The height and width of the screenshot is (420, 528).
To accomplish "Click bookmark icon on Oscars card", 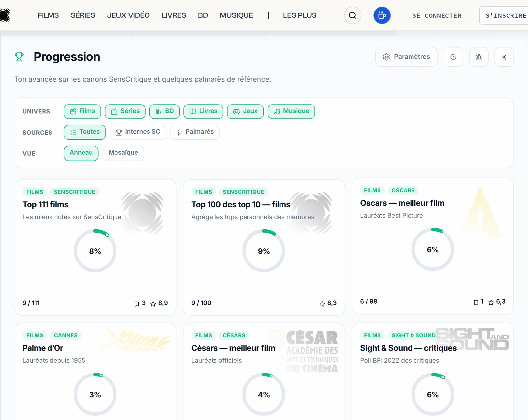I will [x=476, y=302].
